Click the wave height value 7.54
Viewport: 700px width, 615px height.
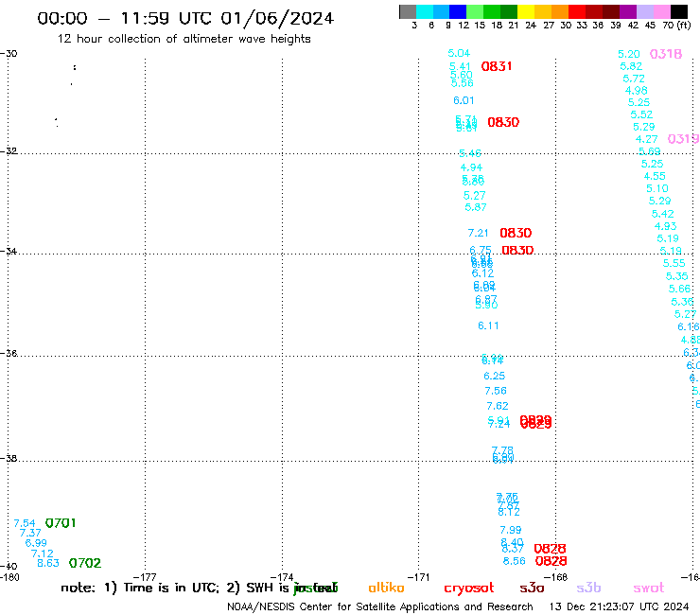pyautogui.click(x=25, y=523)
